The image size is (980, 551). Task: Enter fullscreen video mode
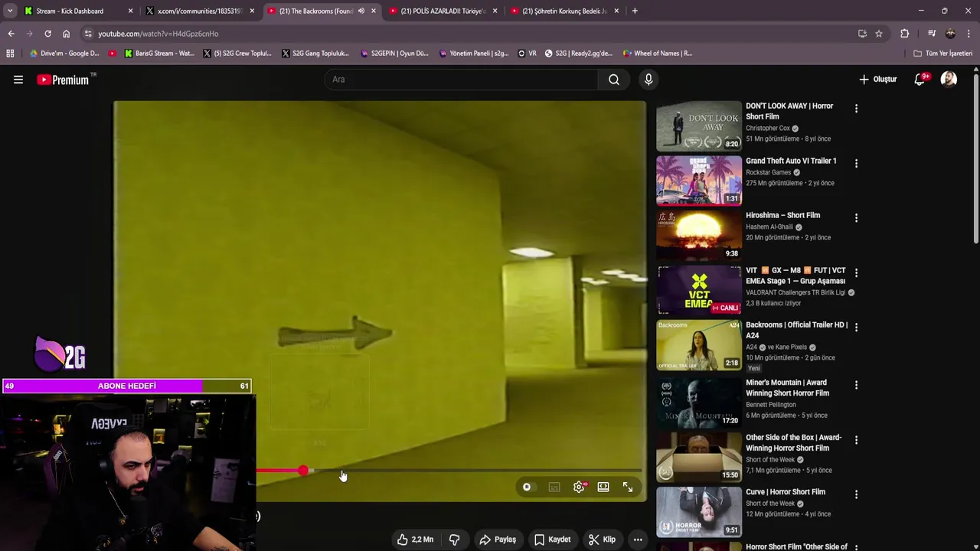pyautogui.click(x=628, y=487)
